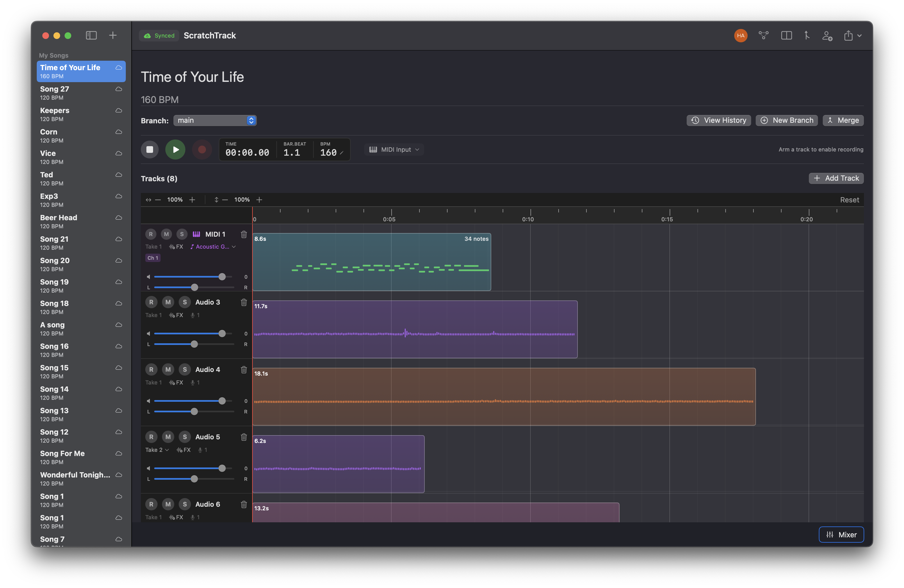
Task: Click the merge arrow icon in the toolbar
Action: [x=807, y=35]
